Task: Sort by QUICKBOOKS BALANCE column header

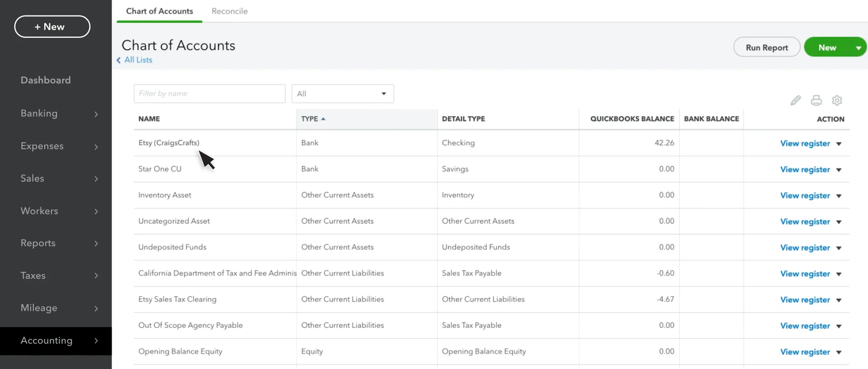Action: point(632,119)
